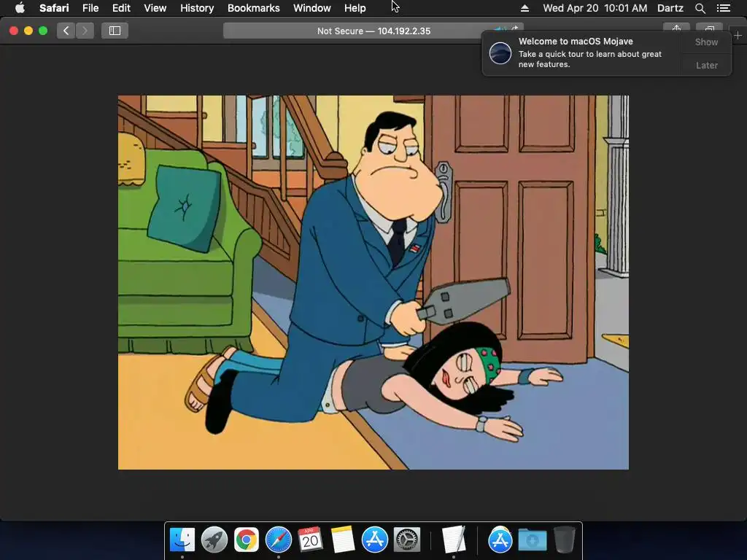Click the address bar showing 104.192.2.35

(x=373, y=31)
